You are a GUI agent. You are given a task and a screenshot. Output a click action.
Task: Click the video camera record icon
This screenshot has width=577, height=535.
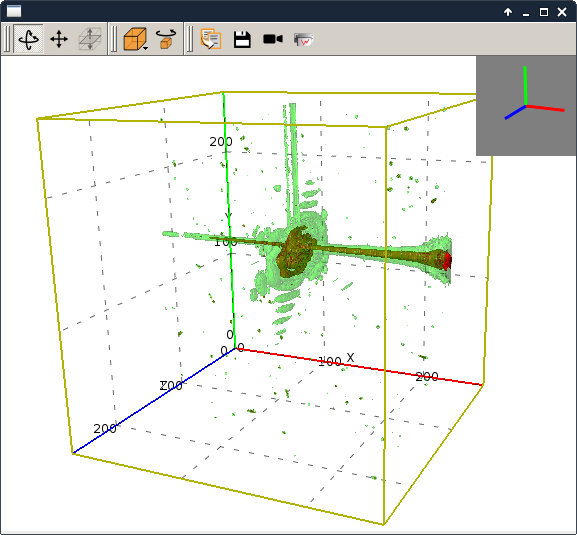[273, 39]
